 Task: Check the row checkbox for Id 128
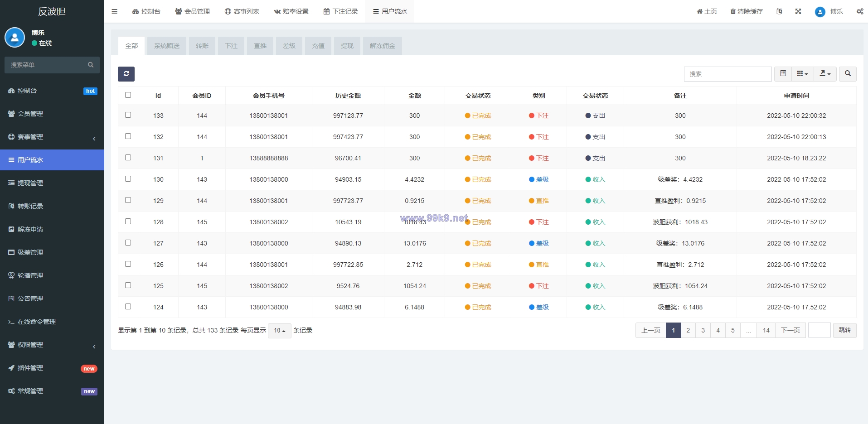point(128,222)
